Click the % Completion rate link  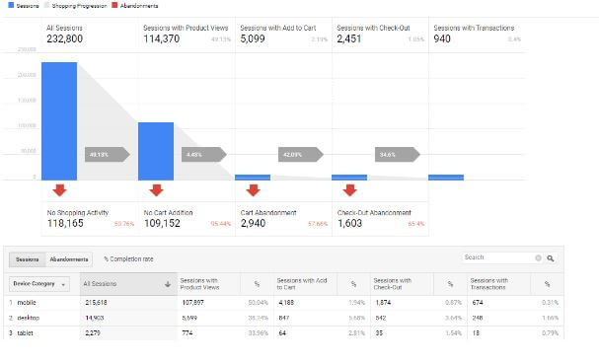tap(128, 259)
